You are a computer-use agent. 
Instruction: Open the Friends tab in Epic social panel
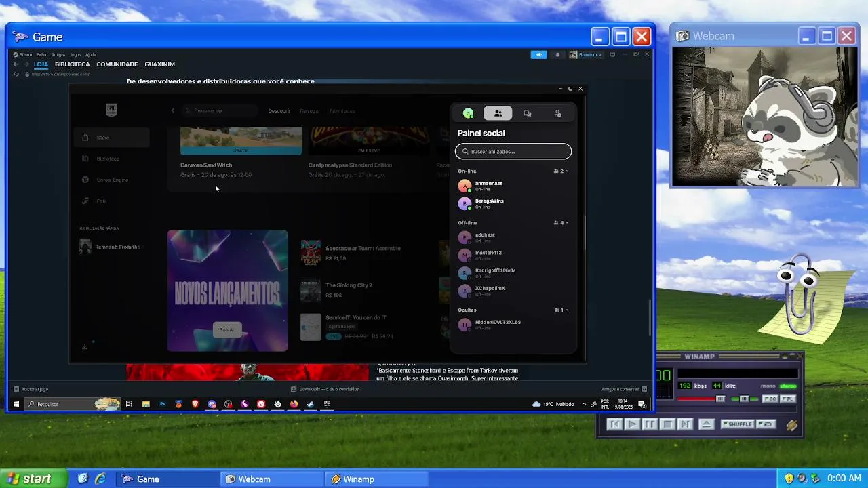coord(498,113)
